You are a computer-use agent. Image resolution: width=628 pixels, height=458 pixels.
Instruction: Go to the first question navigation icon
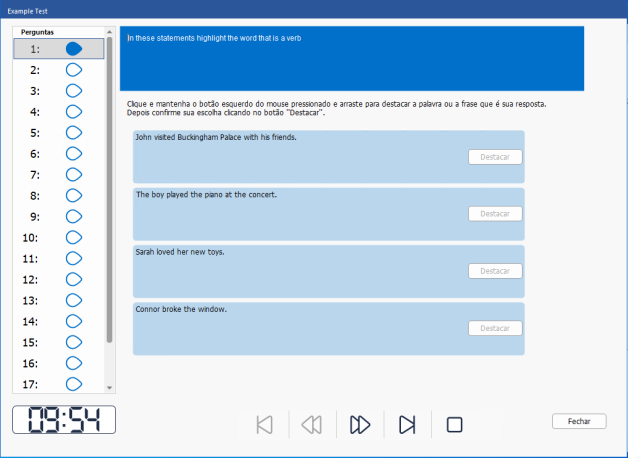point(264,424)
